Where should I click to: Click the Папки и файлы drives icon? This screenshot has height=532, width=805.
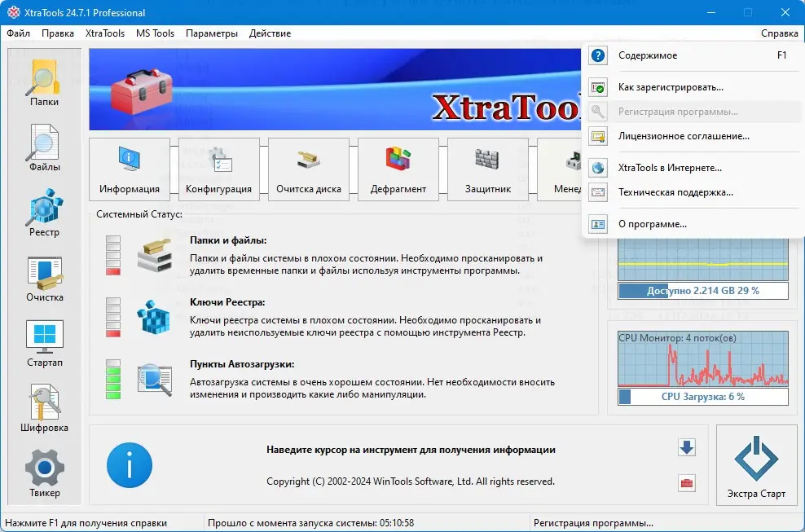click(x=155, y=255)
